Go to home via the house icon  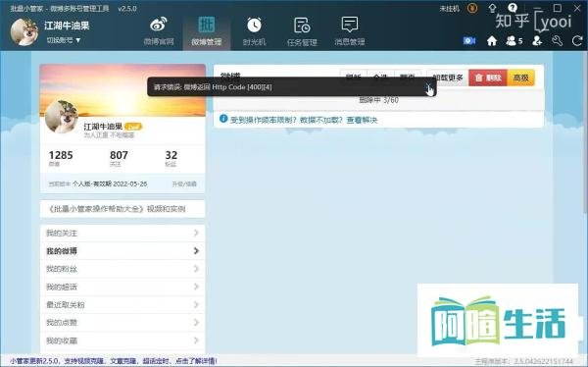click(x=492, y=40)
